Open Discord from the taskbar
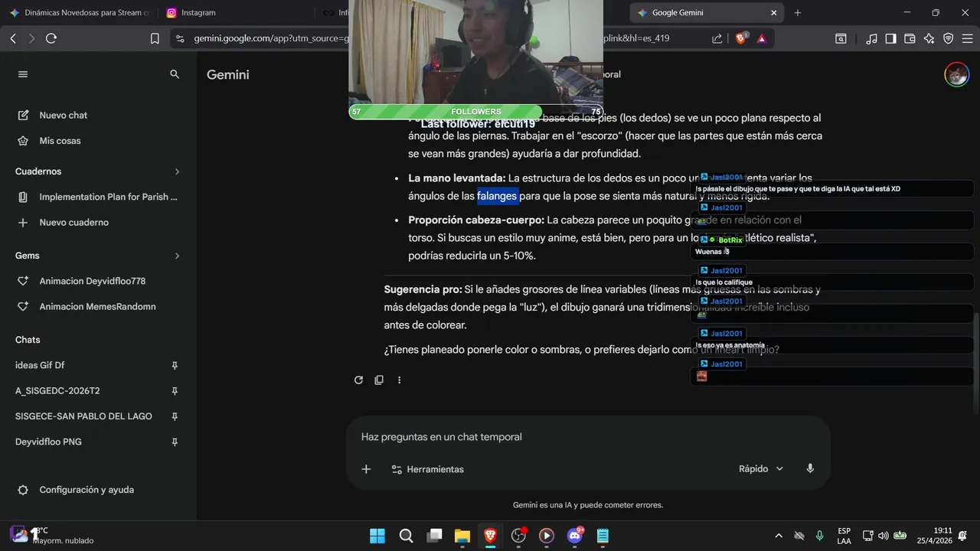This screenshot has width=980, height=551. (x=574, y=536)
